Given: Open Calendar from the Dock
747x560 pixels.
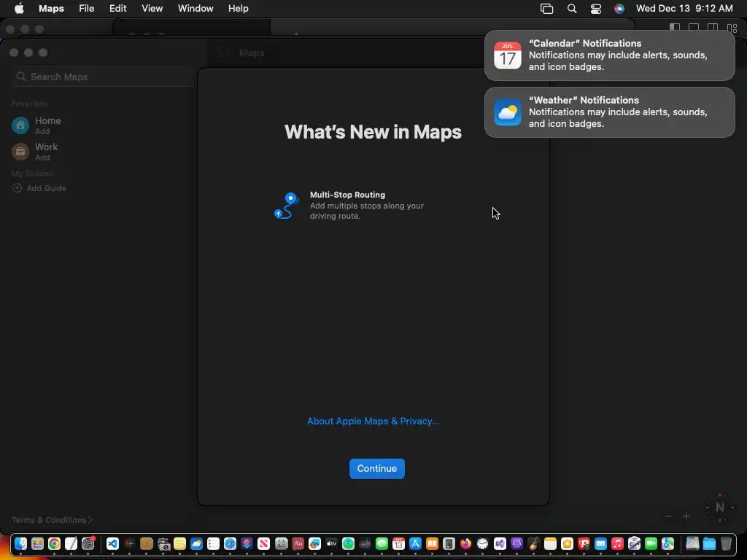Looking at the screenshot, I should coord(398,543).
